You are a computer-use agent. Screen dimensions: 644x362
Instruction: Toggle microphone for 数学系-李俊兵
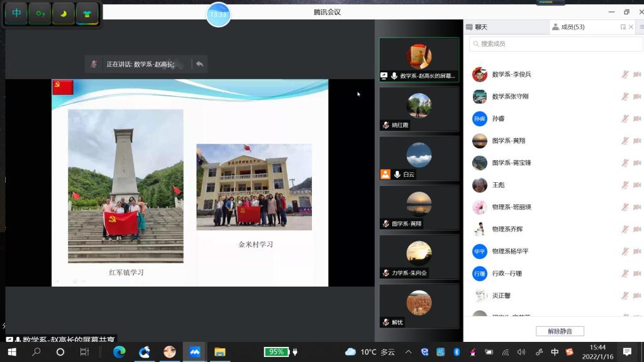pyautogui.click(x=625, y=74)
